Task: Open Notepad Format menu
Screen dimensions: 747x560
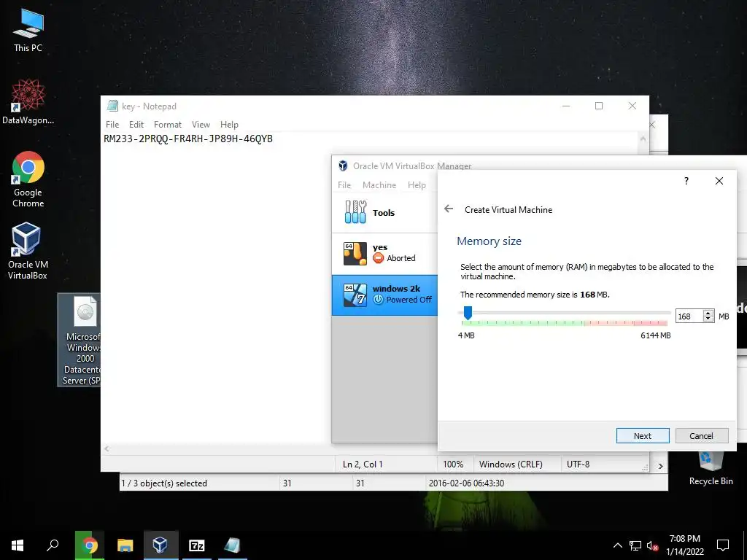Action: pos(167,125)
